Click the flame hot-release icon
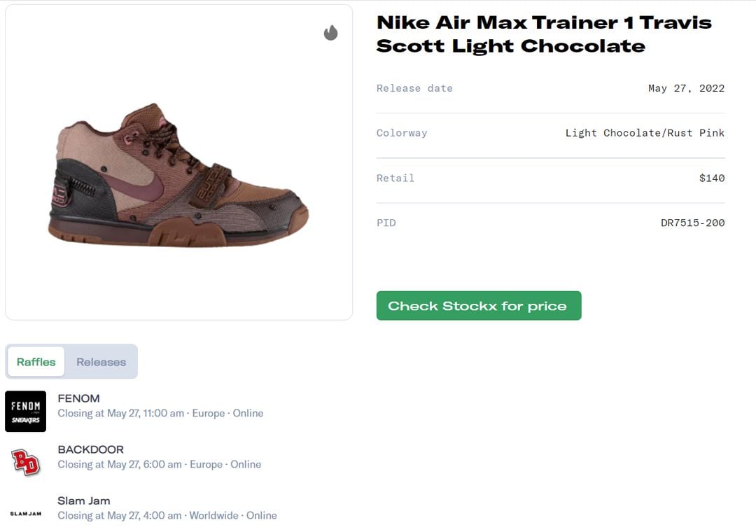Screen dimensions: 756x532 click(x=331, y=33)
